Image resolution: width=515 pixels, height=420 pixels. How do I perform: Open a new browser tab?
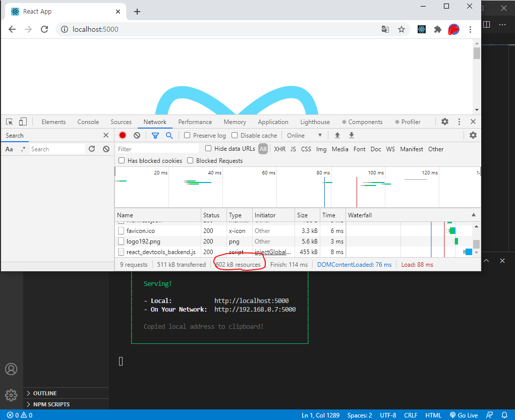[137, 12]
